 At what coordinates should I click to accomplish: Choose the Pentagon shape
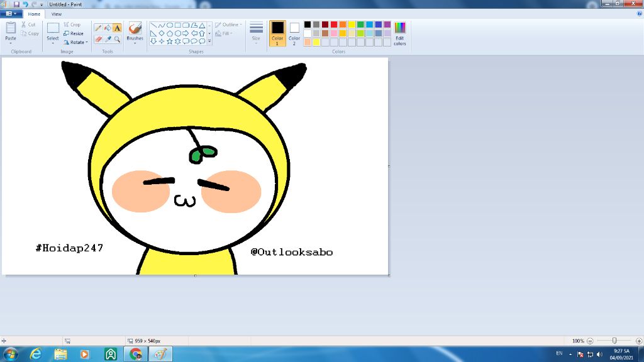[170, 33]
